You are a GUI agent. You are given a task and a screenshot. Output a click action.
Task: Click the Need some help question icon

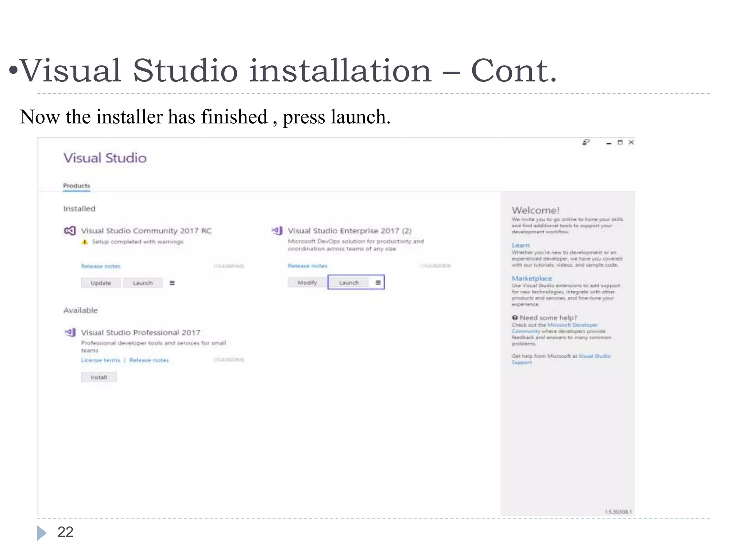click(x=515, y=318)
